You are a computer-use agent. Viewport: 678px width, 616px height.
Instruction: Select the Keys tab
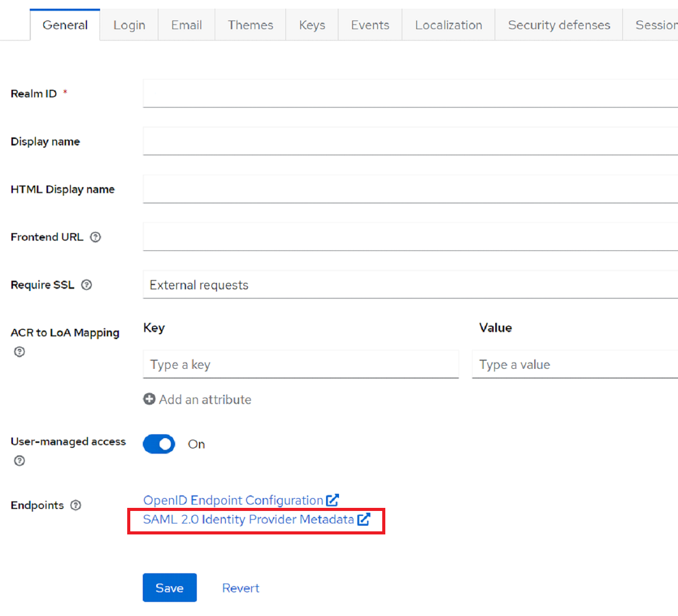(312, 25)
